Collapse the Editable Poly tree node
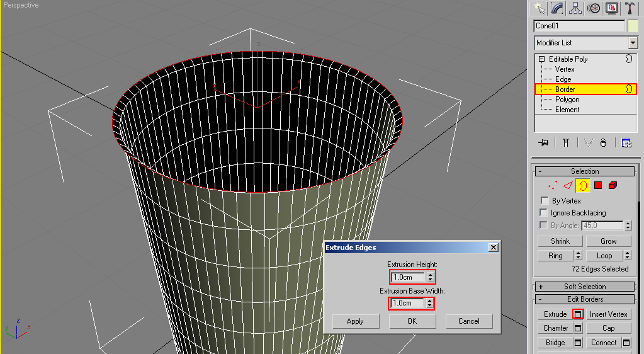644x354 pixels. click(542, 59)
